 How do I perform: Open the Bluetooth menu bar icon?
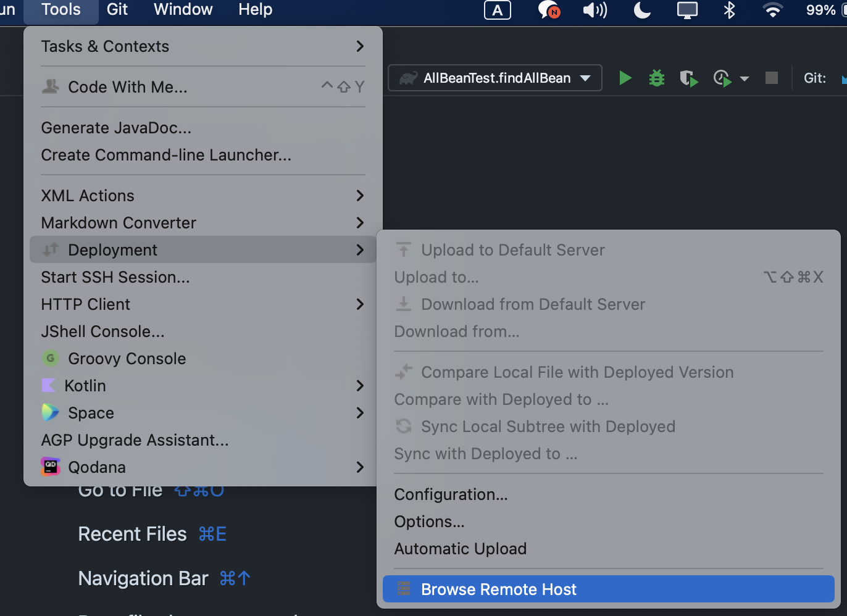[x=729, y=10]
